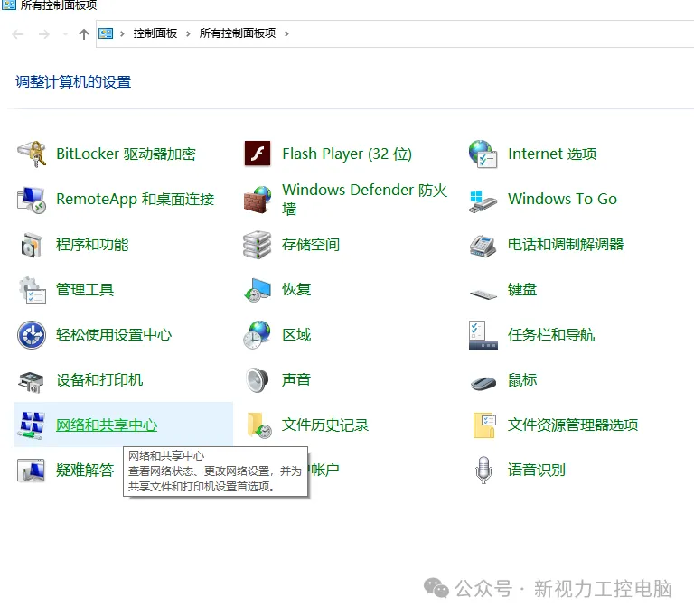The width and height of the screenshot is (694, 616).
Task: Open the 恢复 link
Action: click(x=296, y=290)
